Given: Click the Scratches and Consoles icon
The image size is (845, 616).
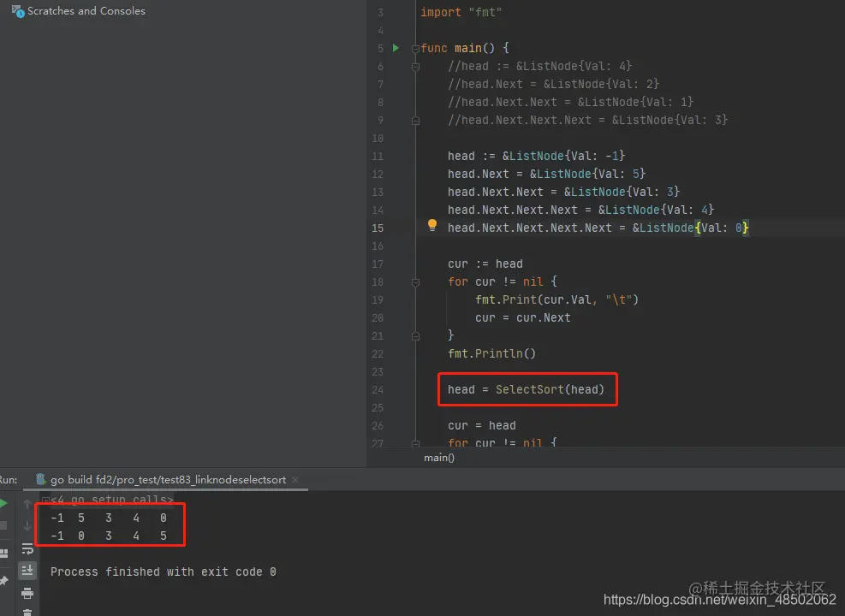Looking at the screenshot, I should (18, 11).
